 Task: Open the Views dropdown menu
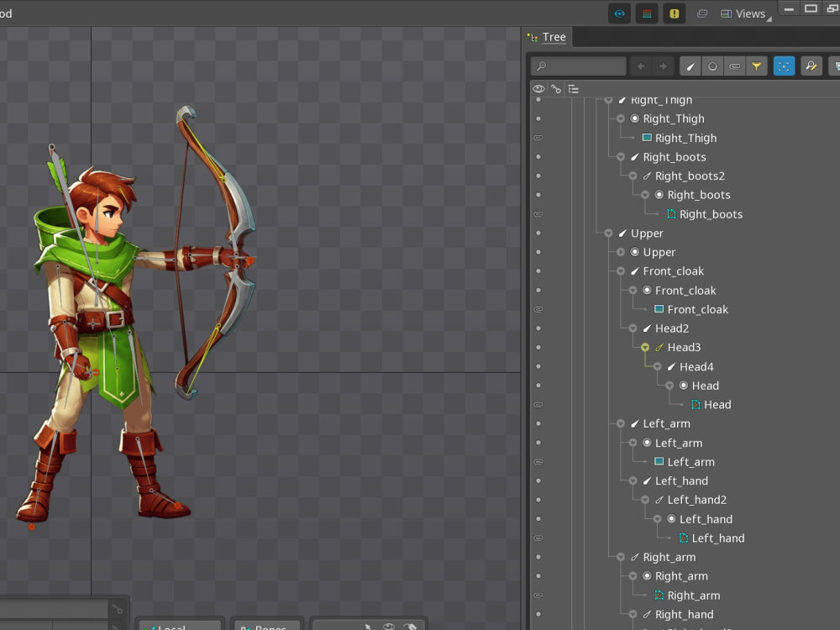click(745, 14)
